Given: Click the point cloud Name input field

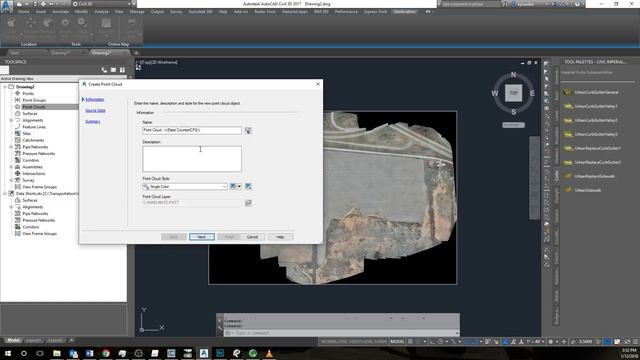Looking at the screenshot, I should [x=192, y=130].
